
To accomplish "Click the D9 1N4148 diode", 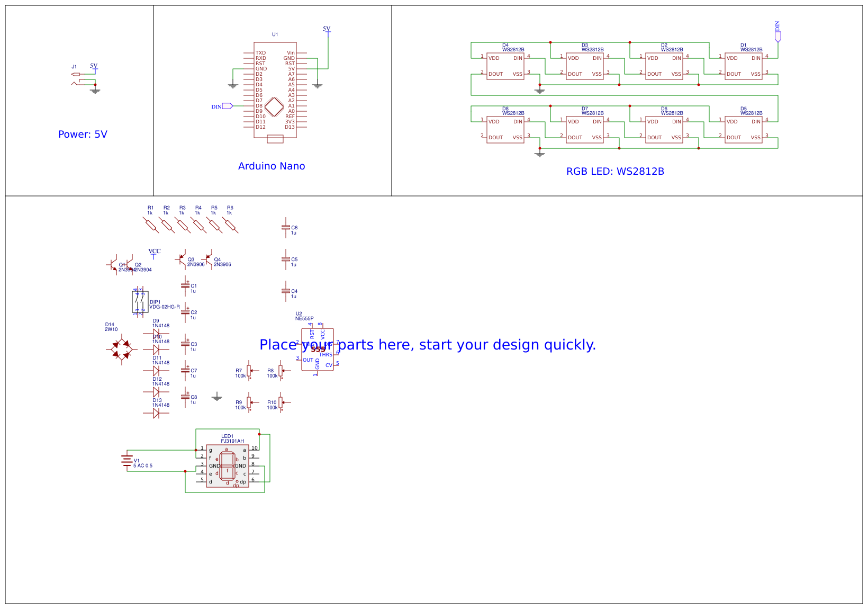I will pos(156,334).
